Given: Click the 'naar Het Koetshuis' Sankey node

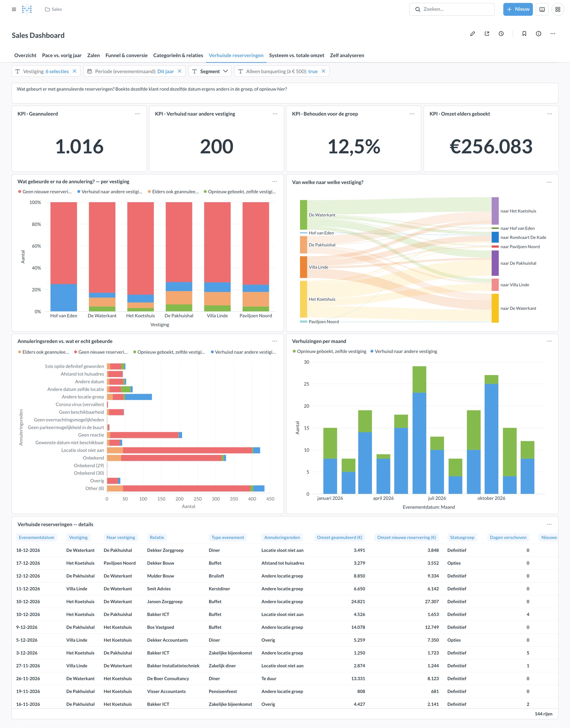Looking at the screenshot, I should tap(495, 211).
